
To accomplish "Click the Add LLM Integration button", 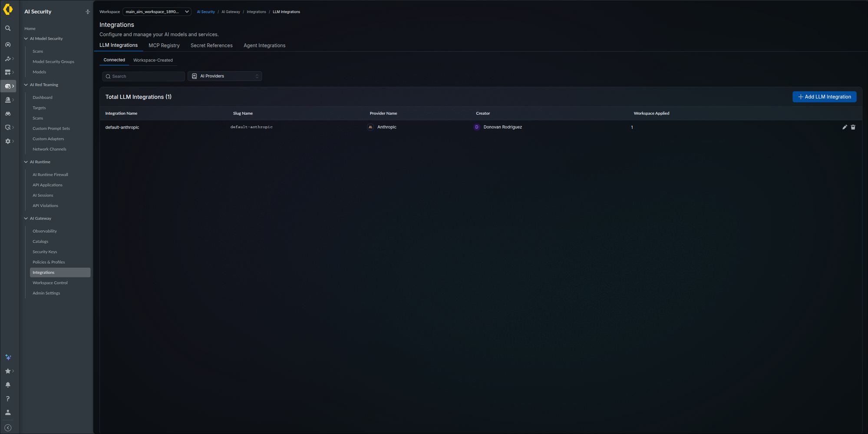I will [x=824, y=97].
